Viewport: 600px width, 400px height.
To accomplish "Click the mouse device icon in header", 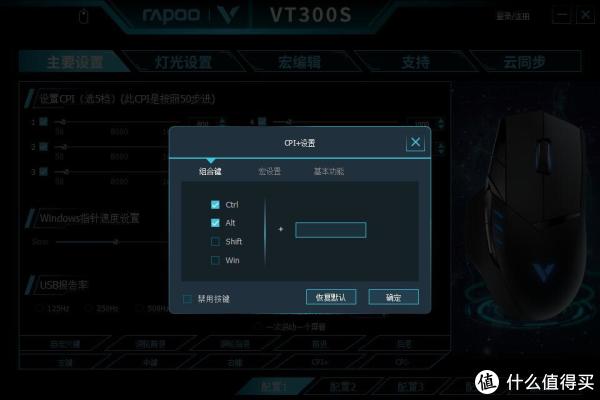I will click(83, 16).
